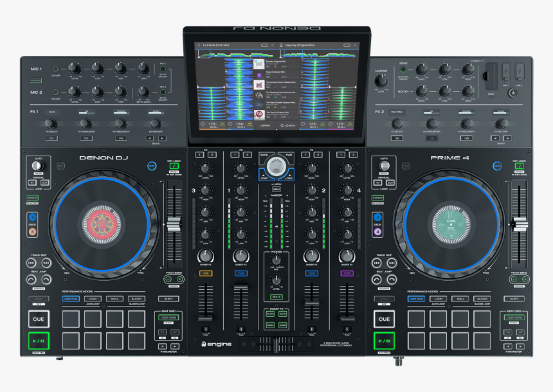
Task: Turn on the MIC 1 On/Off button
Action: 55,69
